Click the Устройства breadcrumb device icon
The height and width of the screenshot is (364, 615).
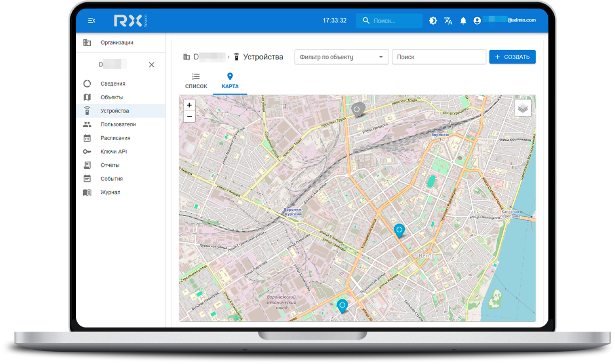236,57
